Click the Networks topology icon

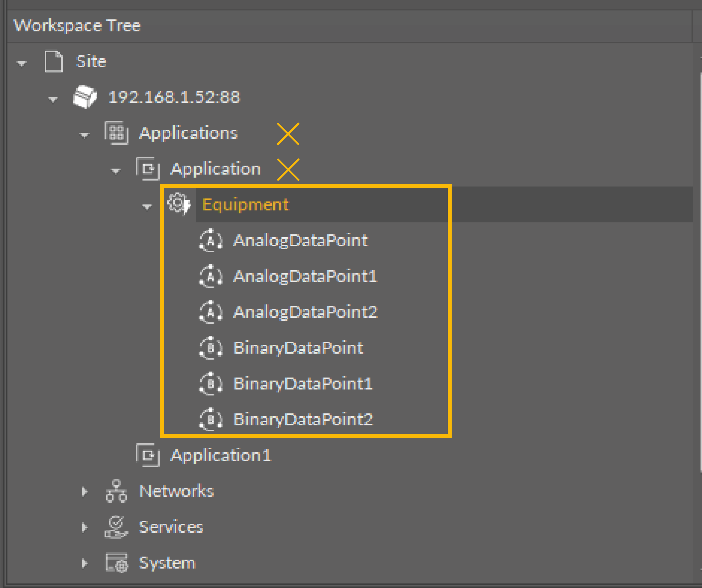click(116, 491)
